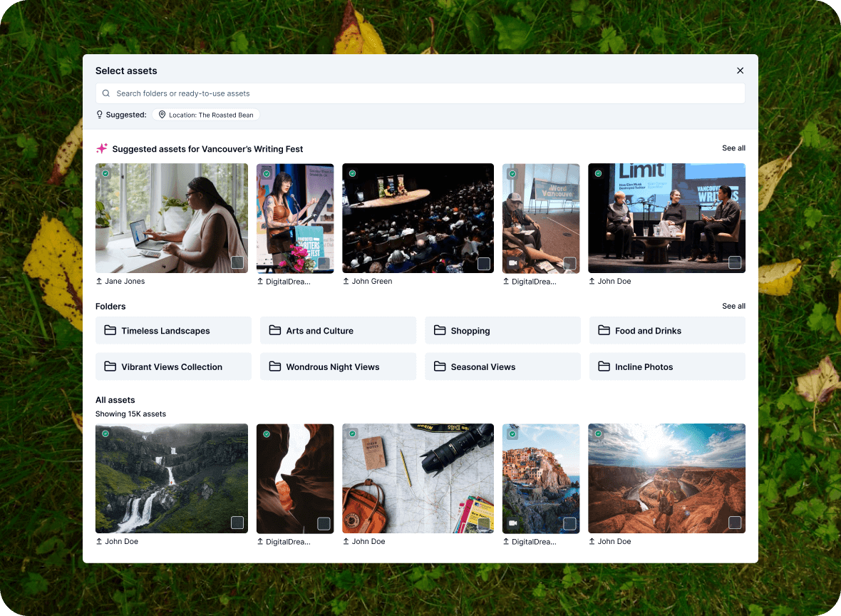Click the sparkle icon beside Suggested assets

[102, 148]
